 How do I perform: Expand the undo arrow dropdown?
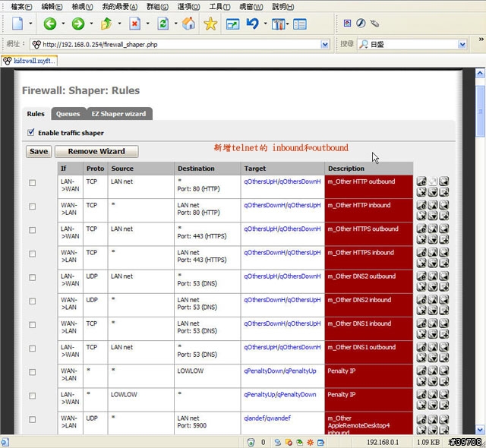point(265,24)
